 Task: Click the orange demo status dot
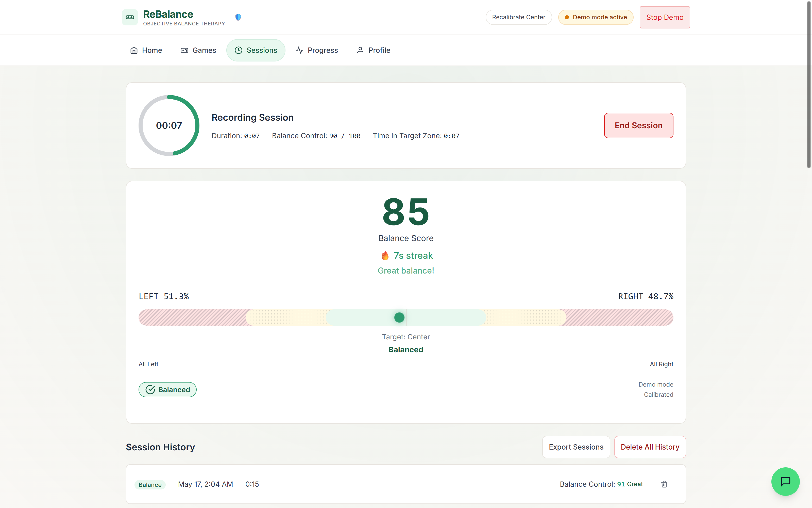567,17
